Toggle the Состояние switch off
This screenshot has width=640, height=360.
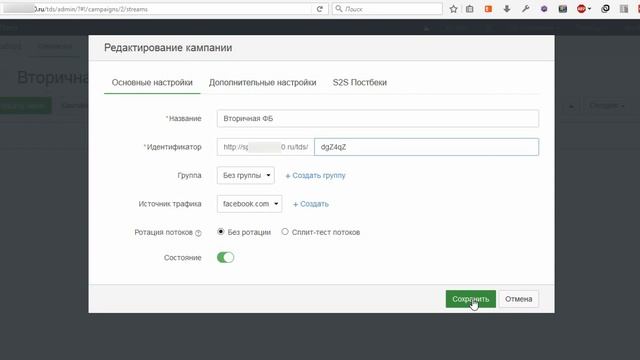[x=225, y=258]
